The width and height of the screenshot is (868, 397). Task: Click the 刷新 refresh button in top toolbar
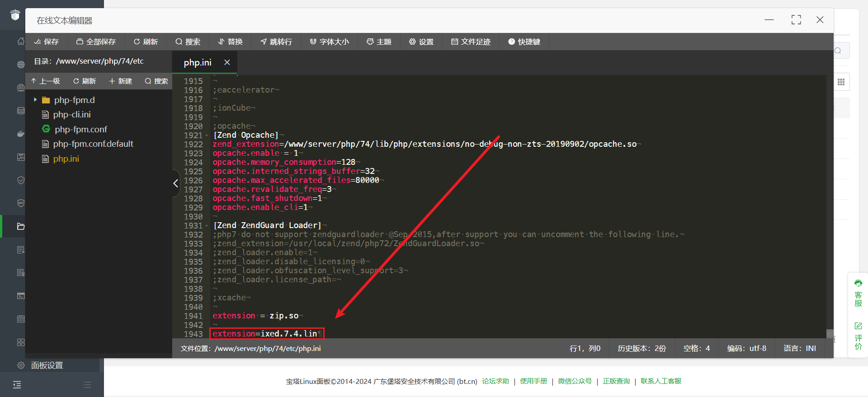pyautogui.click(x=146, y=42)
